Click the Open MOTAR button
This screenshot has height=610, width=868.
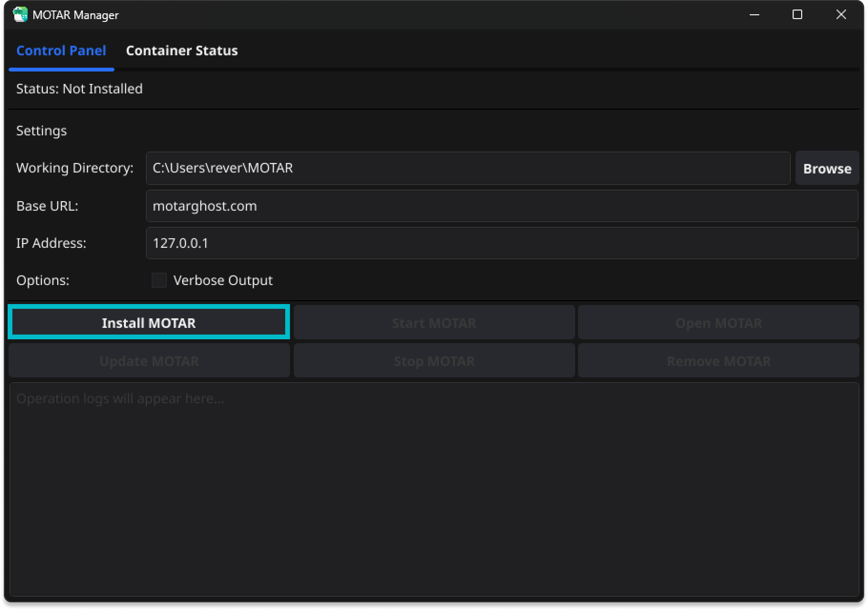(x=718, y=323)
